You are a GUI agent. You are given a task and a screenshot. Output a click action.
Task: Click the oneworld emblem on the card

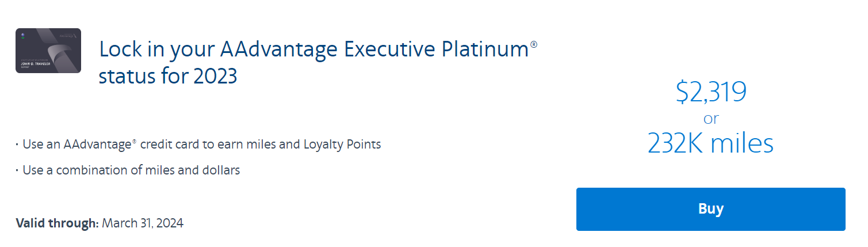(23, 35)
